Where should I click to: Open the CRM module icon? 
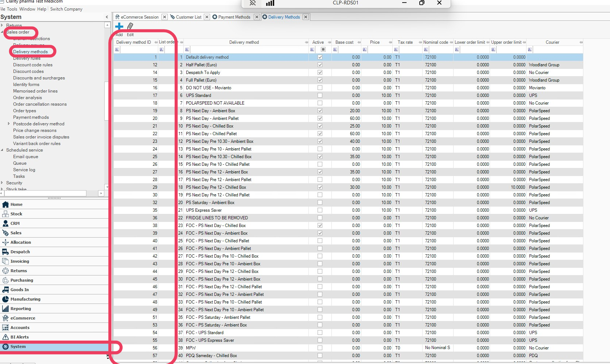[5, 223]
